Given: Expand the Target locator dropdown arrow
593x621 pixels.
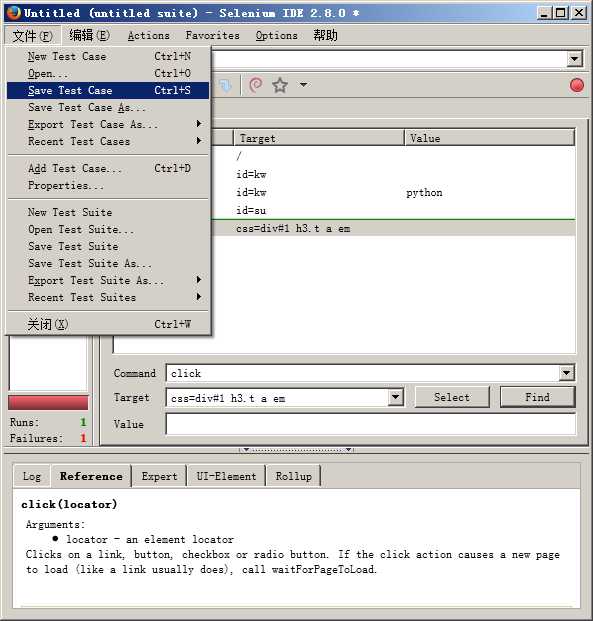Looking at the screenshot, I should coord(395,397).
